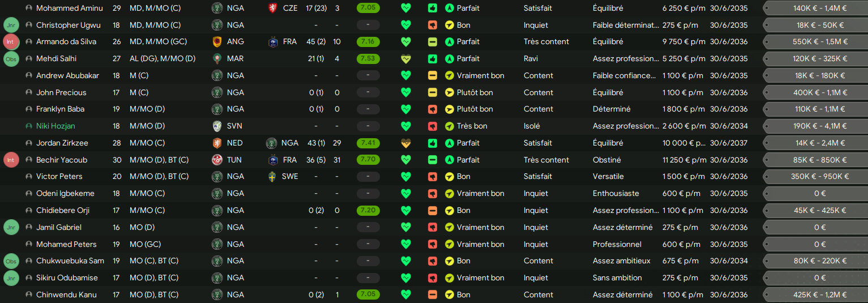Click the Obs badge beside Mehdi Salhi
Image resolution: width=868 pixels, height=303 pixels.
pos(11,59)
